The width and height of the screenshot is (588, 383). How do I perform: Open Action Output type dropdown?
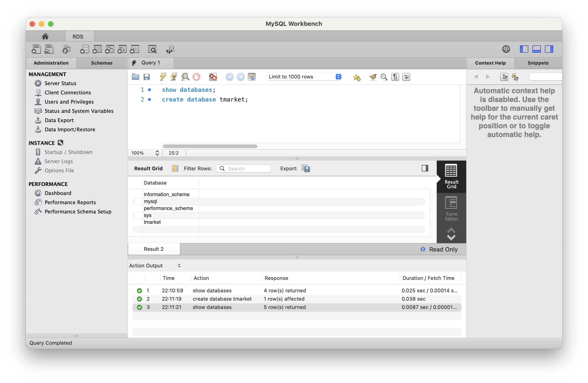(x=155, y=266)
